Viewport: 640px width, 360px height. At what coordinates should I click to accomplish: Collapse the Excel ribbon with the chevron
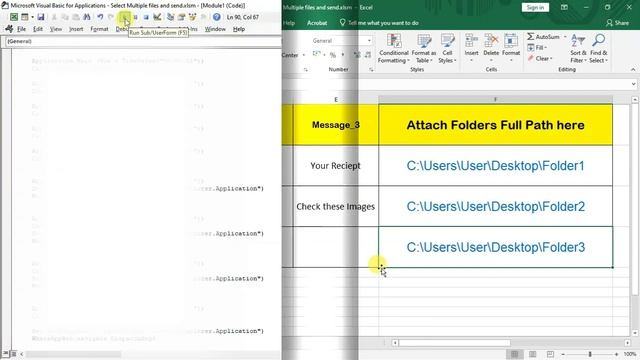(633, 70)
